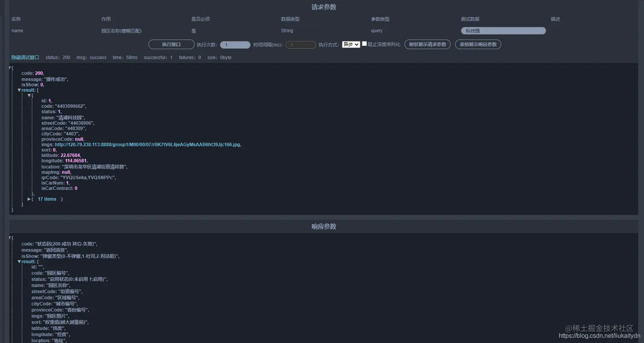Open the 树状展示请求参数 view
Image resolution: width=644 pixels, height=343 pixels.
point(427,44)
